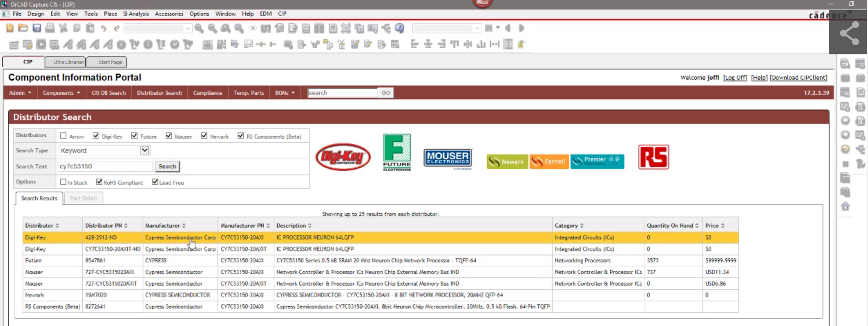
Task: Enable the In Stock option checkbox
Action: tap(63, 182)
